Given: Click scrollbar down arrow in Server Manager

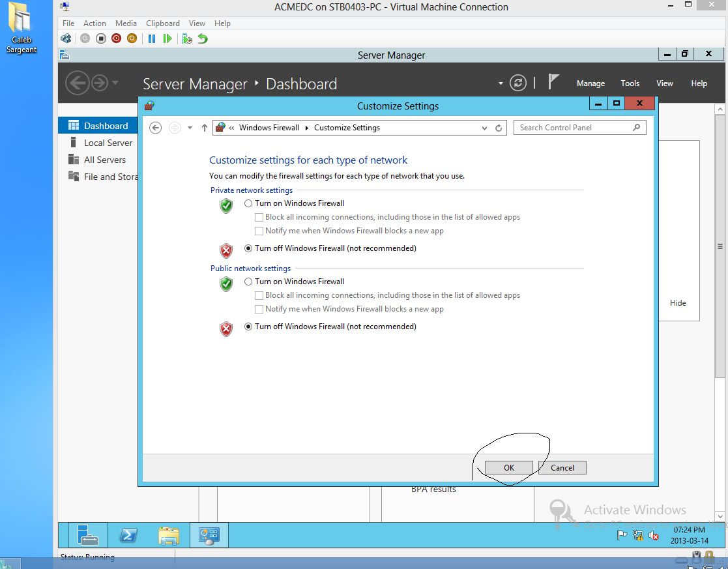Looking at the screenshot, I should tap(720, 516).
